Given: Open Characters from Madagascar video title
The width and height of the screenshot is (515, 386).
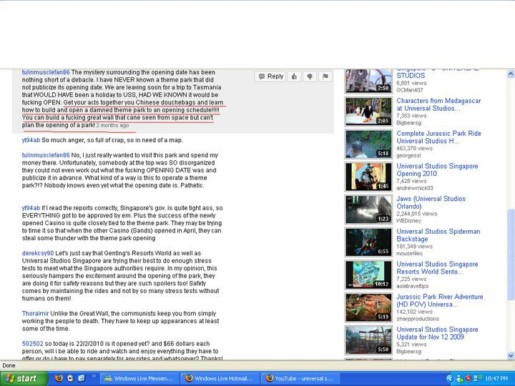Looking at the screenshot, I should tap(438, 104).
